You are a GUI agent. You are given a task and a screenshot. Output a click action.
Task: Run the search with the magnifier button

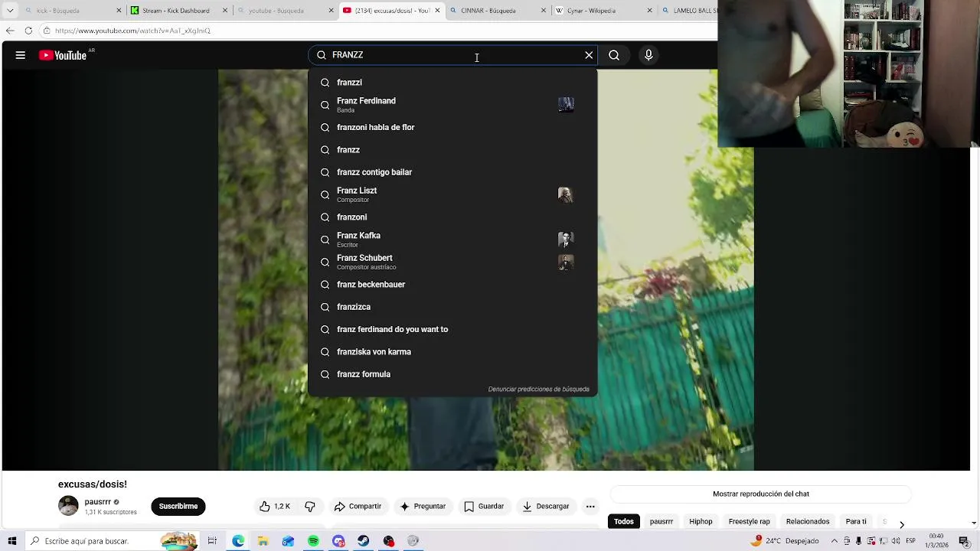tap(614, 55)
